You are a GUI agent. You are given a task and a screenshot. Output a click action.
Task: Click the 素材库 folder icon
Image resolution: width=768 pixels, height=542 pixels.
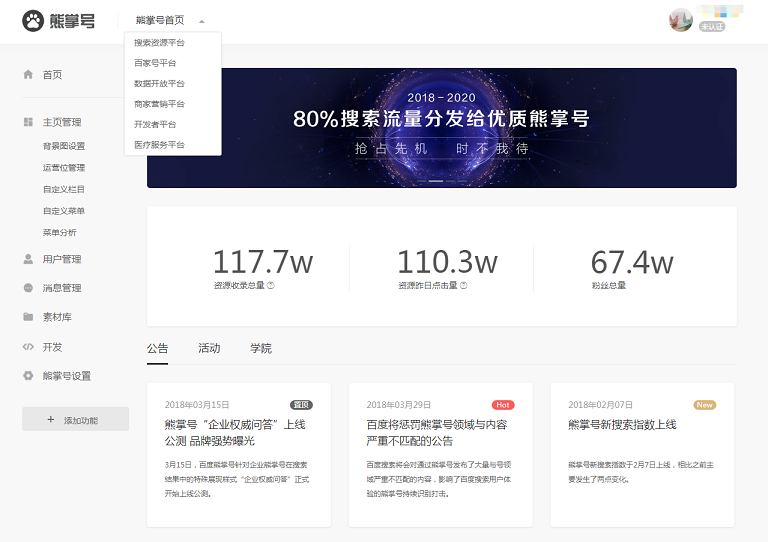[x=28, y=317]
